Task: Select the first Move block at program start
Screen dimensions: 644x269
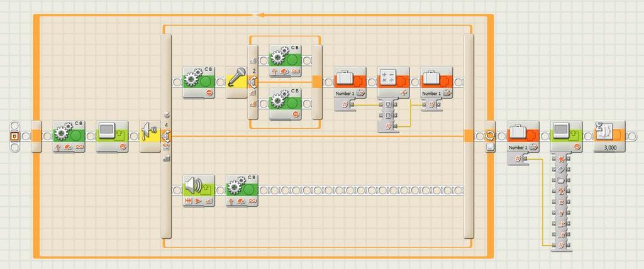Action: (69, 136)
